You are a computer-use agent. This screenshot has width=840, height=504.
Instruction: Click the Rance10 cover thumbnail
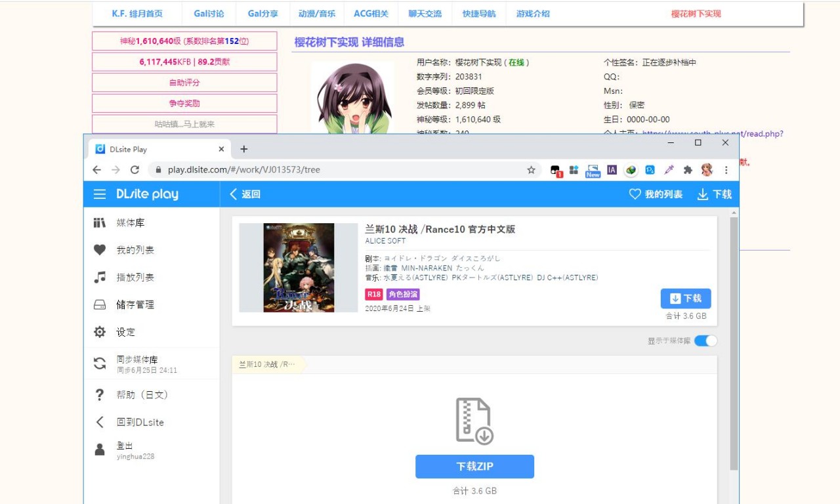pos(299,268)
